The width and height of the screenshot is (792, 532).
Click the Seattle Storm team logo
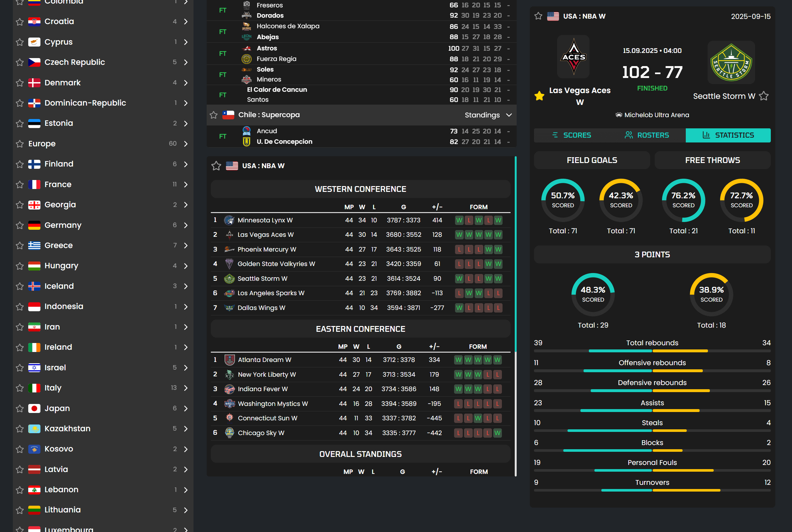tap(731, 63)
